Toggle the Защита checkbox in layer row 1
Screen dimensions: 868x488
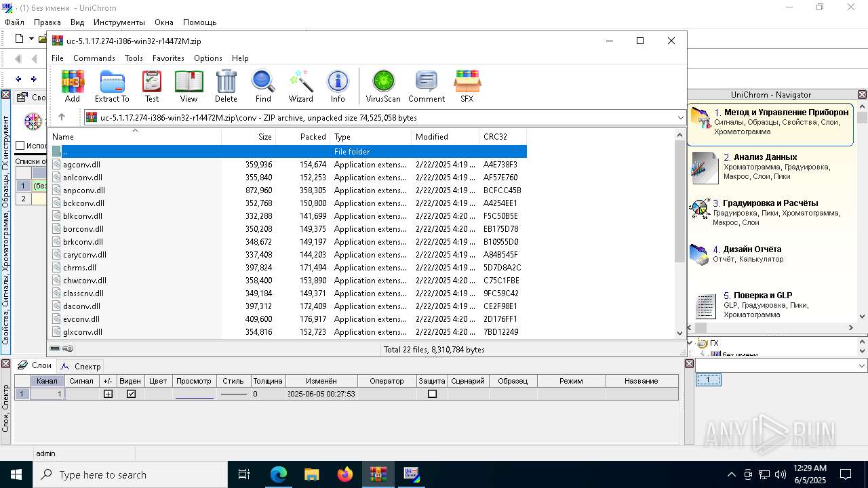pyautogui.click(x=432, y=394)
